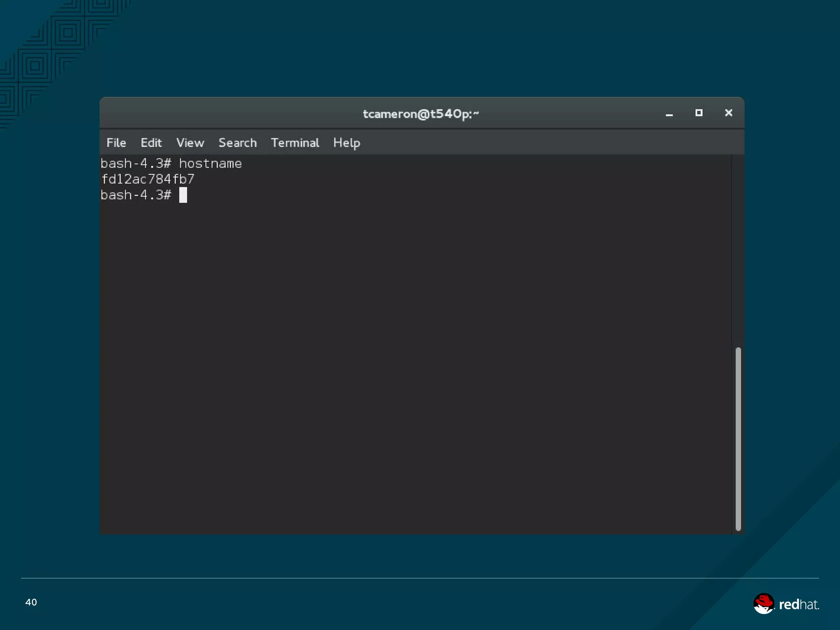Open the File menu

[116, 143]
